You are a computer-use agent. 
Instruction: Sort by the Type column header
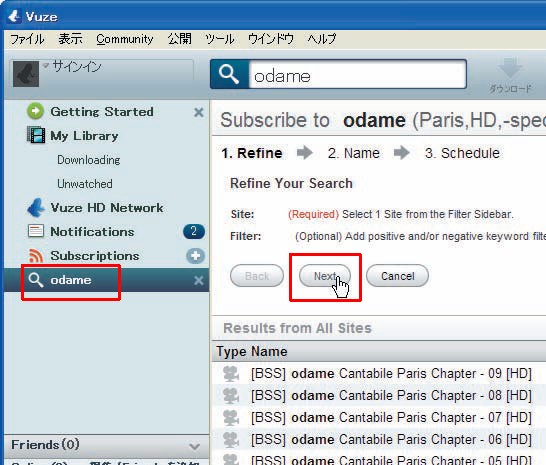pyautogui.click(x=231, y=351)
